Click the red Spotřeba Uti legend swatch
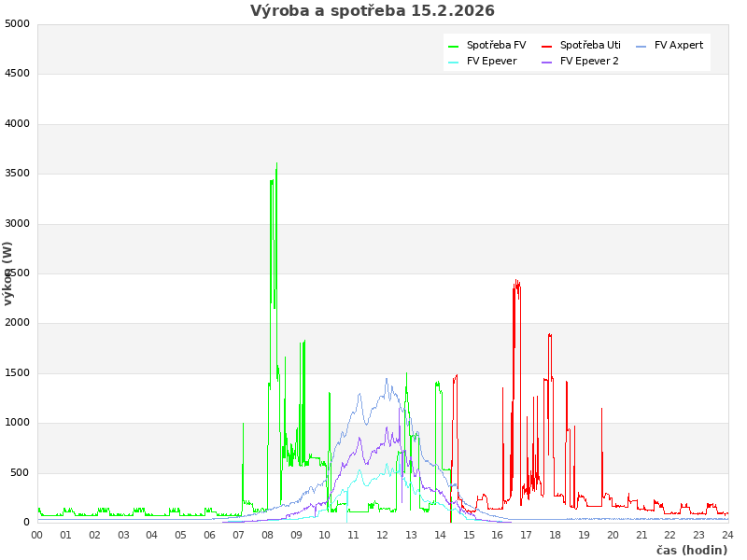This screenshot has width=747, height=560. coord(546,46)
